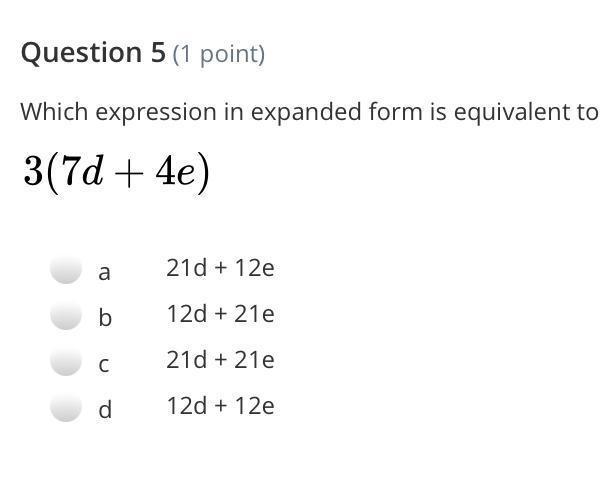Click the letter label c
The image size is (615, 498).
[x=104, y=365]
